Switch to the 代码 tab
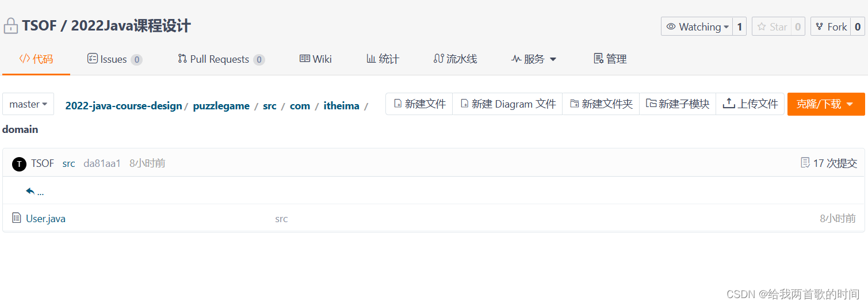Screen dimensions: 868x305 coord(36,59)
